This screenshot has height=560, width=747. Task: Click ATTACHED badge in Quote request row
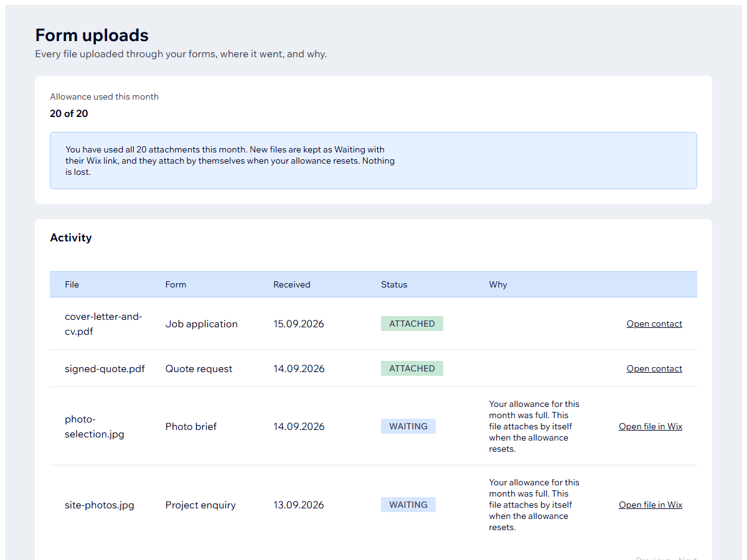(412, 368)
